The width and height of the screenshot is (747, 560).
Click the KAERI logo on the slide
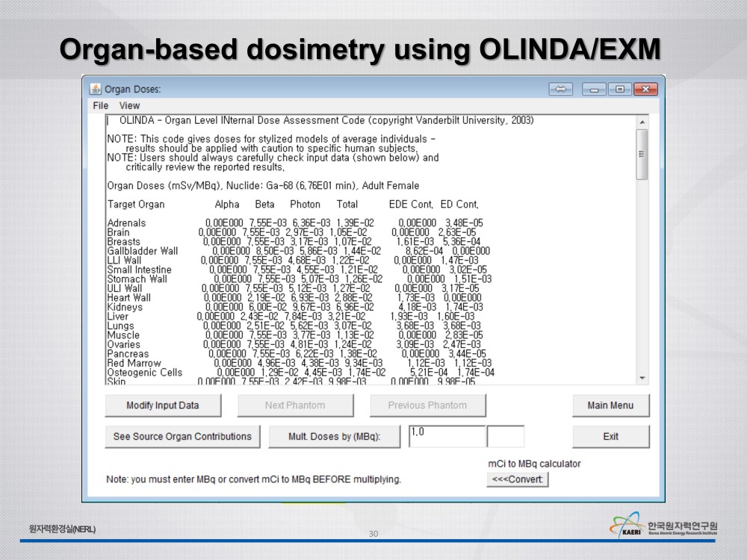tap(663, 525)
